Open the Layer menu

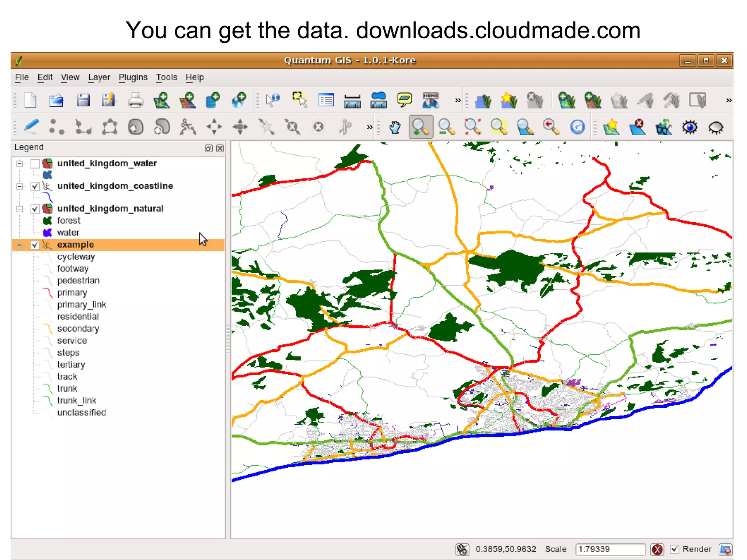click(99, 77)
